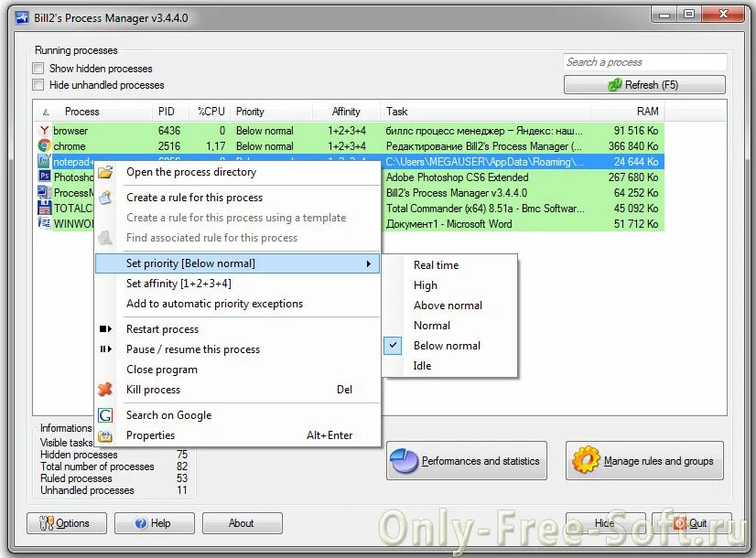Sort by Affinity column header
756x558 pixels.
[346, 112]
